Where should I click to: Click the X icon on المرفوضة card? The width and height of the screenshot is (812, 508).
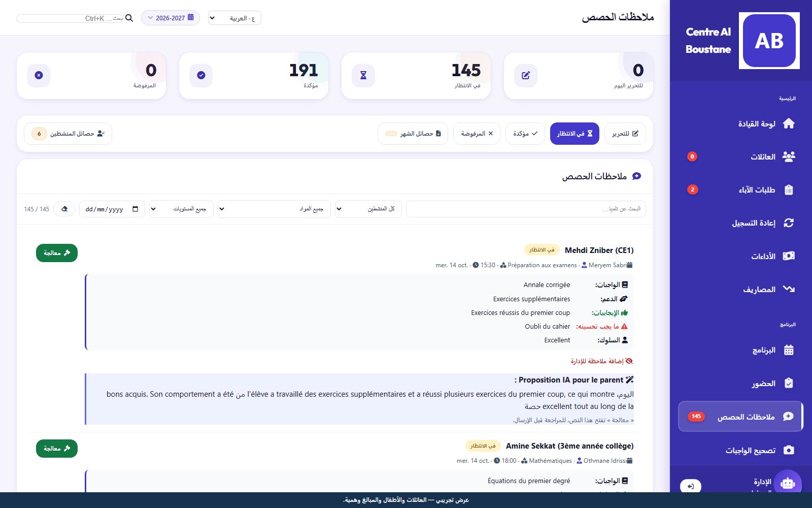pyautogui.click(x=39, y=75)
